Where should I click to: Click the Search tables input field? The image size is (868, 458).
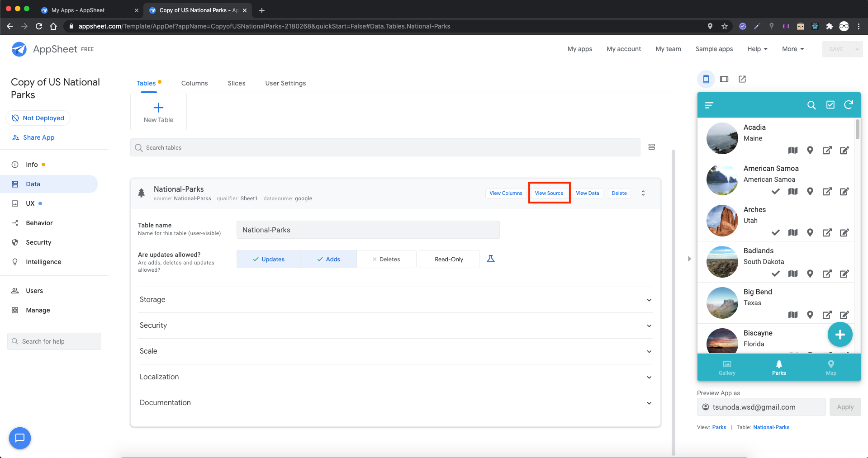pos(385,147)
